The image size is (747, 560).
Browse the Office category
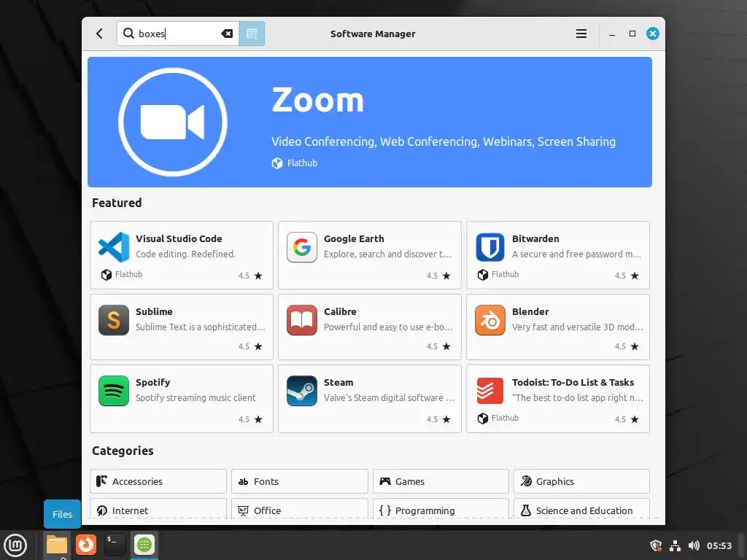pyautogui.click(x=300, y=510)
